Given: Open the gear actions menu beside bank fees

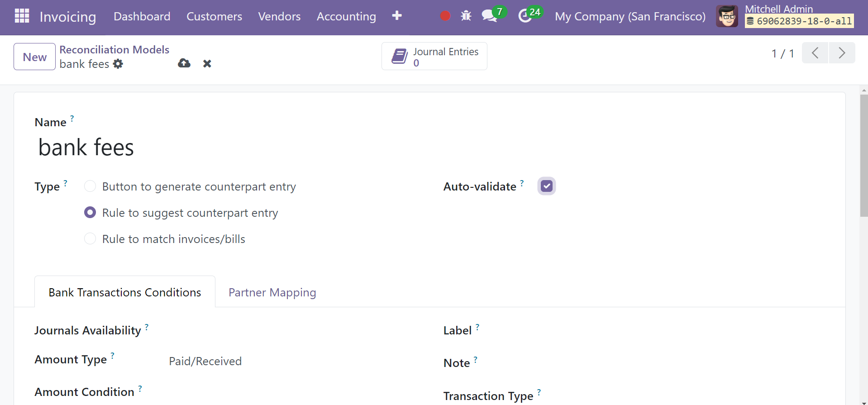Looking at the screenshot, I should point(118,64).
